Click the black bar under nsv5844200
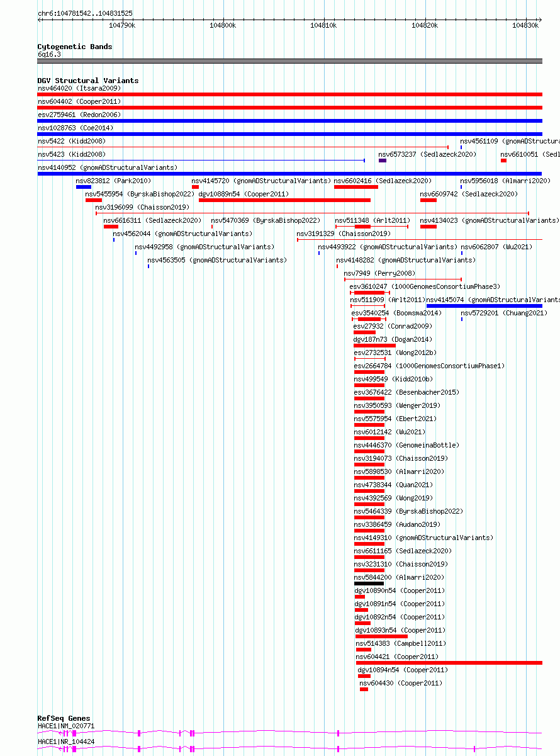 tap(369, 584)
